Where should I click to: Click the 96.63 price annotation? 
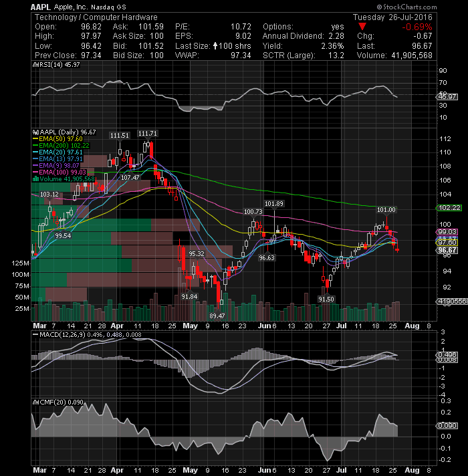click(x=267, y=258)
